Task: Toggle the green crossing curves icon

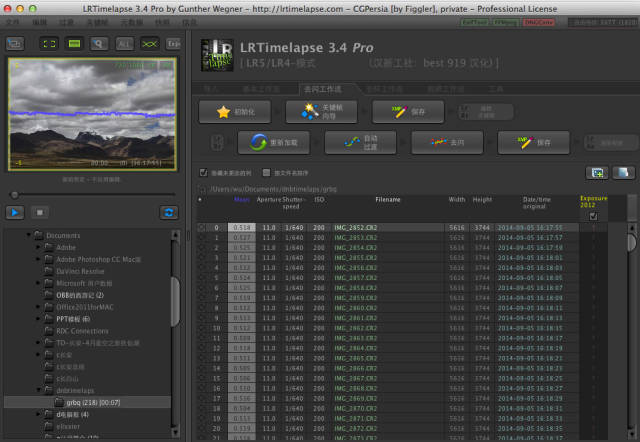Action: click(x=149, y=44)
